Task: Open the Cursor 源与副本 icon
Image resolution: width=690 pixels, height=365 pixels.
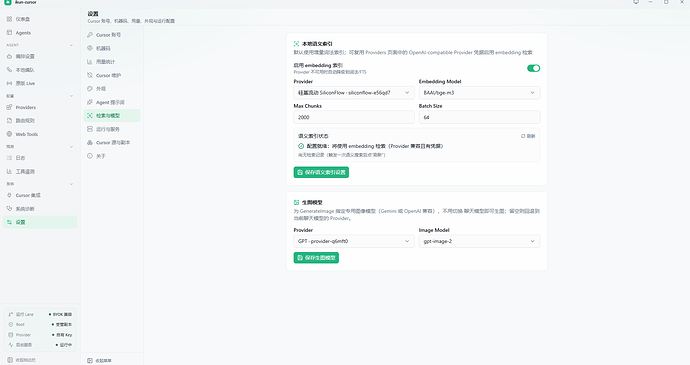Action: point(90,143)
